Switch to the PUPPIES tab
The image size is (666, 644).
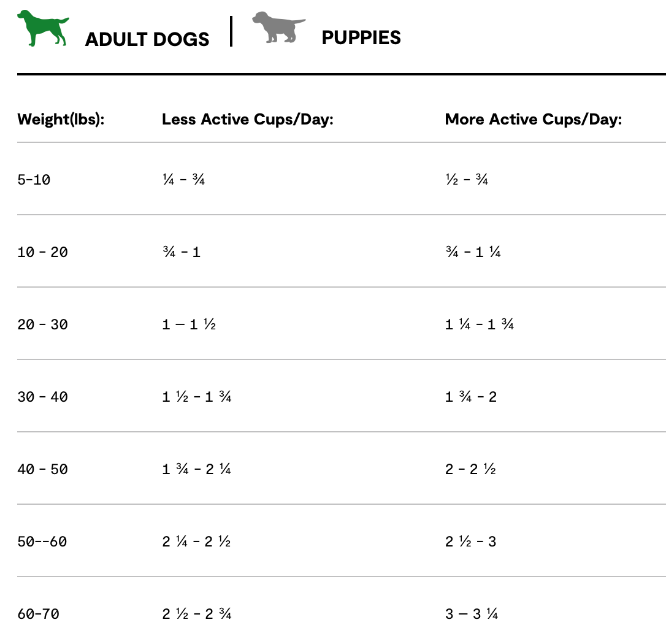tap(361, 37)
